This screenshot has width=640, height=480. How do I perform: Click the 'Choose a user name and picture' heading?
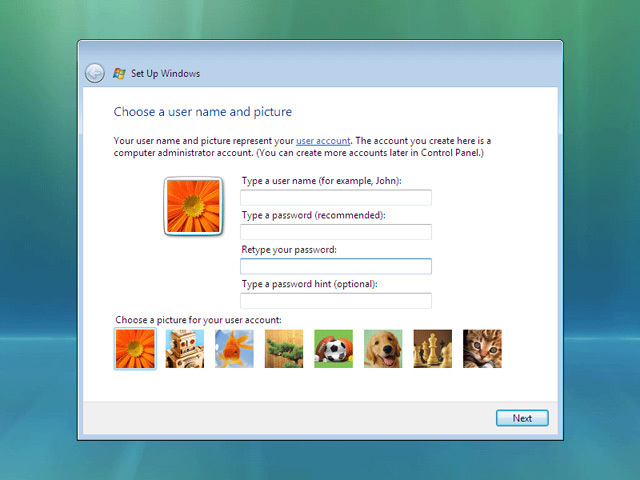click(x=202, y=112)
